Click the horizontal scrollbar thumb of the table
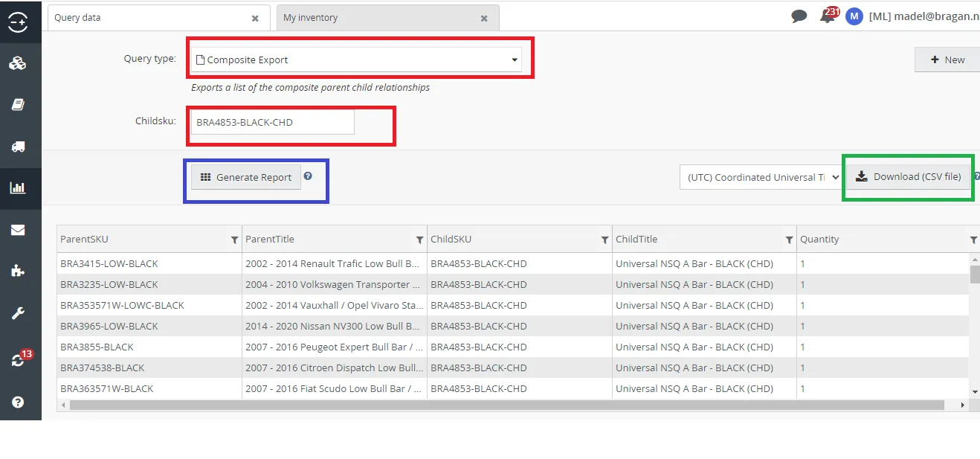 (x=507, y=405)
